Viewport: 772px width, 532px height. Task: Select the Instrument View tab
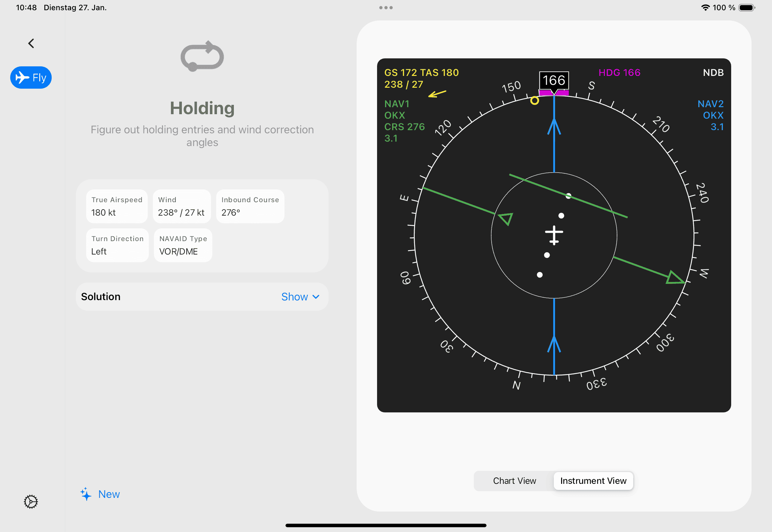click(593, 481)
